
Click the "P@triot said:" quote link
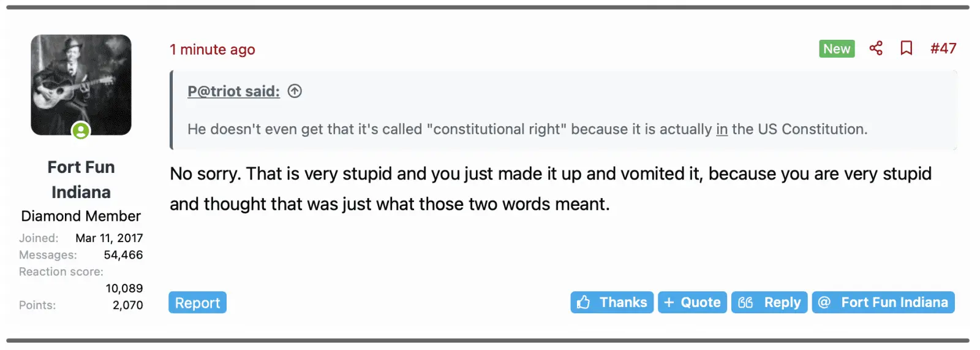233,91
